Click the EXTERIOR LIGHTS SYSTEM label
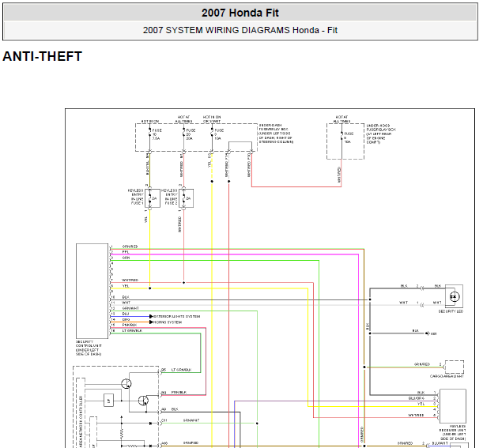This screenshot has height=448, width=483. point(177,316)
